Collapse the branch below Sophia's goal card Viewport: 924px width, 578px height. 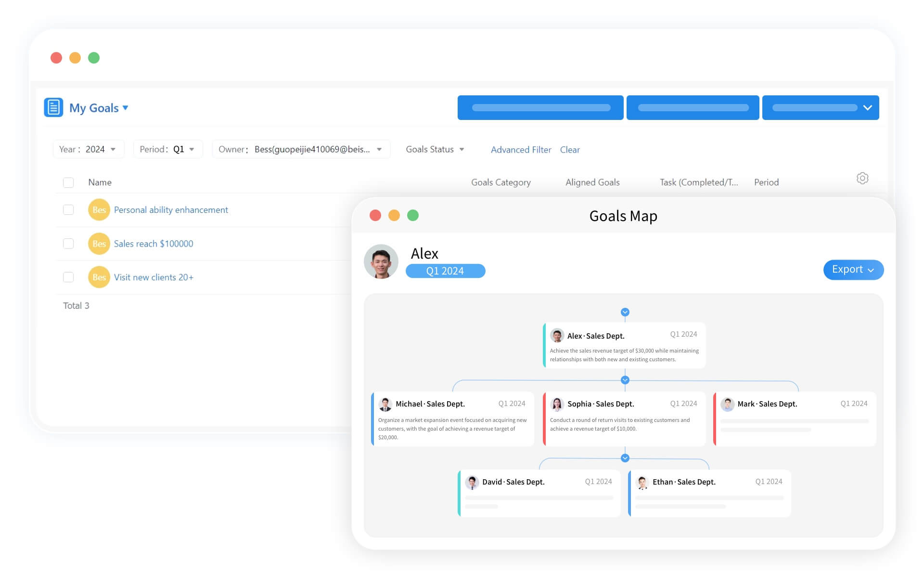click(x=625, y=458)
